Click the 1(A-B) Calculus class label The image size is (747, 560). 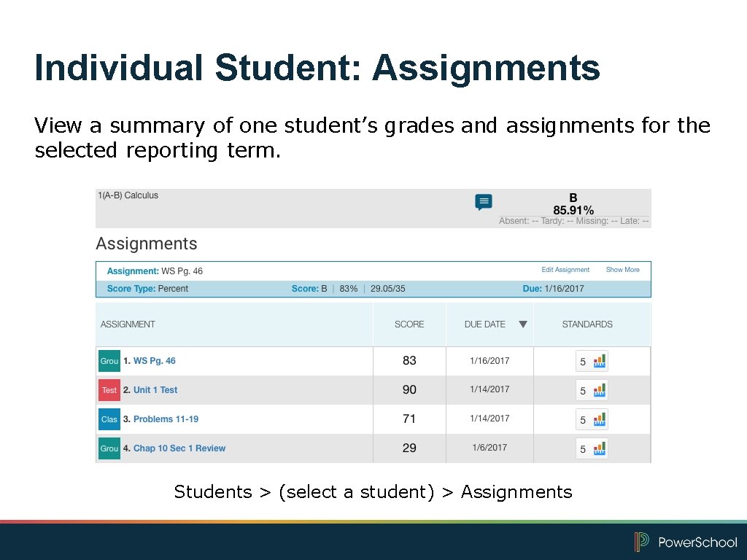[128, 195]
